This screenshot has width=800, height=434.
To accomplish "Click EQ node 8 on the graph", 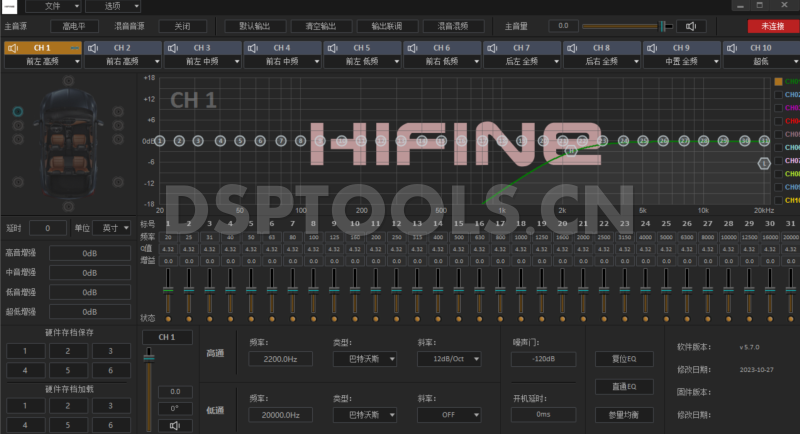I will point(301,141).
